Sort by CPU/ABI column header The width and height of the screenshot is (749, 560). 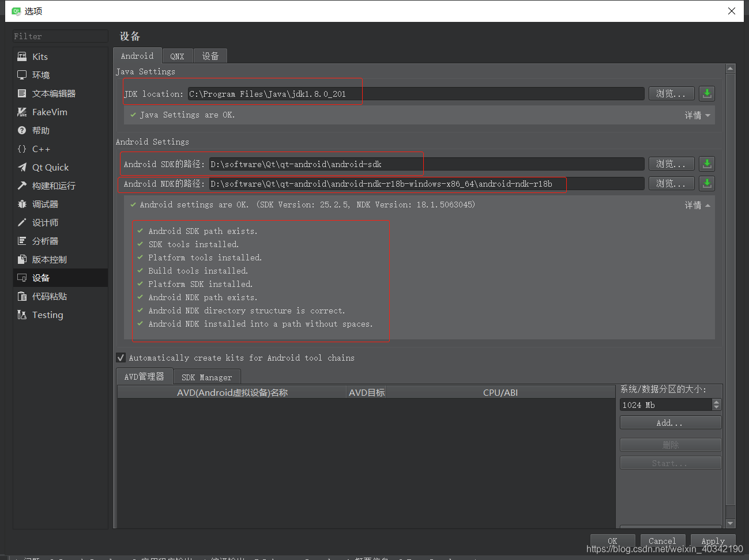[x=500, y=392]
